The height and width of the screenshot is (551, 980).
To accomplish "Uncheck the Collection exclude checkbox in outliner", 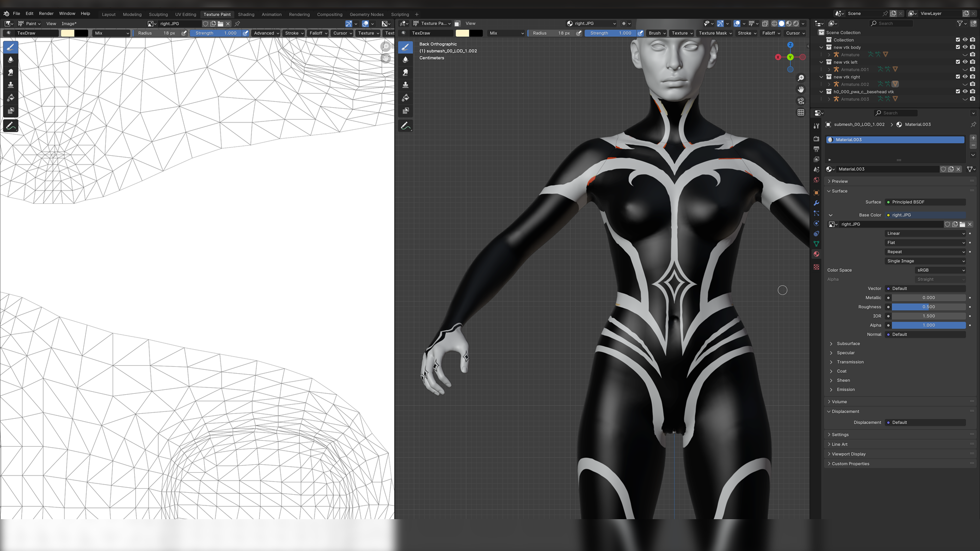I will click(x=957, y=40).
